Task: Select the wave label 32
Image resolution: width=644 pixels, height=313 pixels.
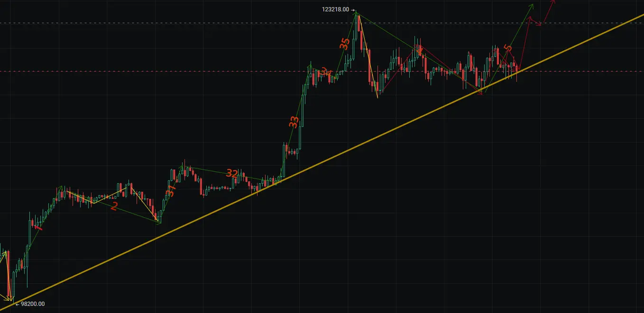Action: point(231,173)
